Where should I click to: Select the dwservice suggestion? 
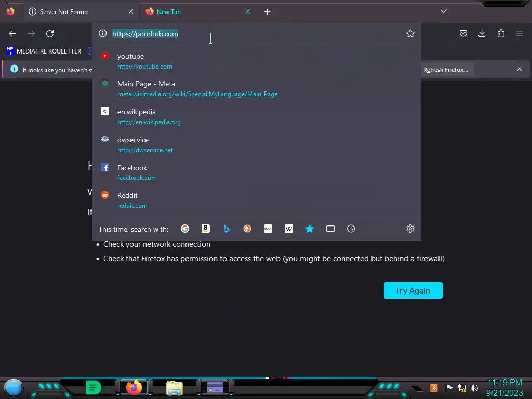click(257, 145)
